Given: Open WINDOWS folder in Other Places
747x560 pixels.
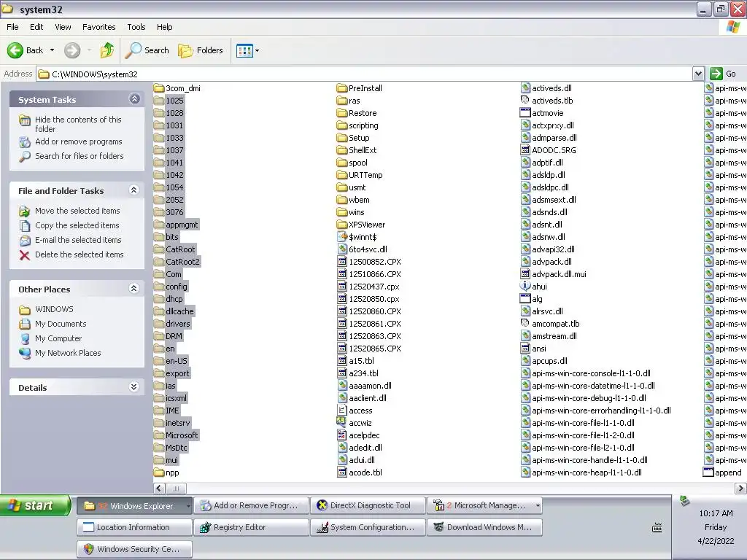Looking at the screenshot, I should 54,309.
